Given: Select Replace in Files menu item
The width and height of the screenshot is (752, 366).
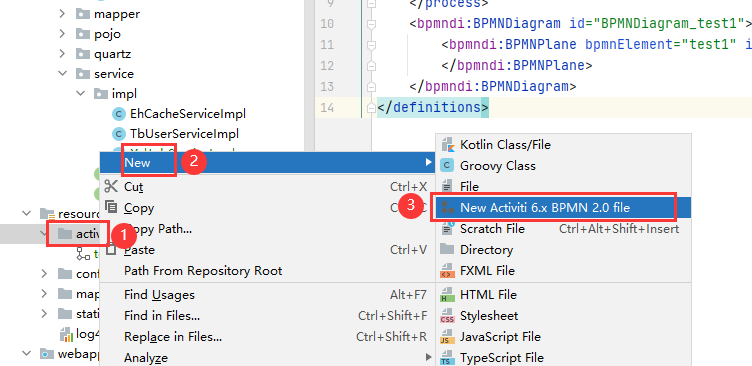Looking at the screenshot, I should tap(268, 337).
